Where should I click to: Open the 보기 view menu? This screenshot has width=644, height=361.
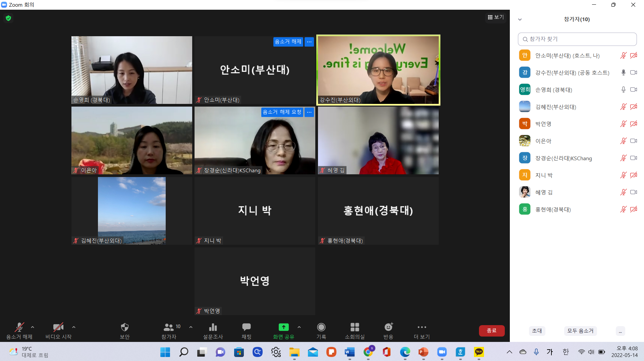(495, 17)
